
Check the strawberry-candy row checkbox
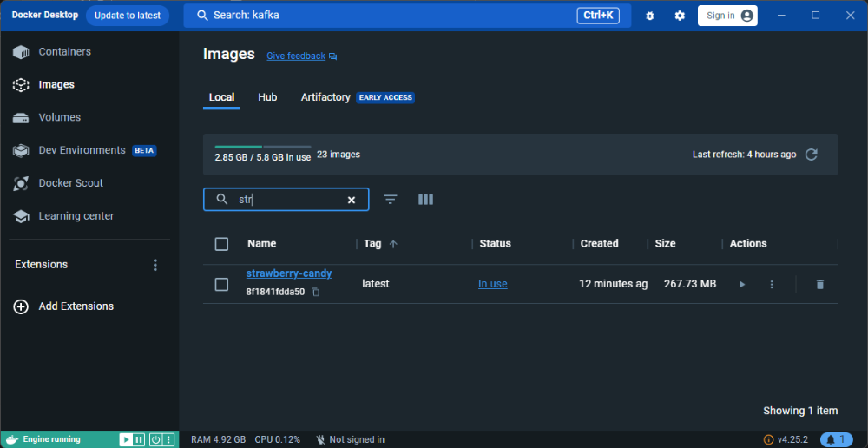(221, 285)
